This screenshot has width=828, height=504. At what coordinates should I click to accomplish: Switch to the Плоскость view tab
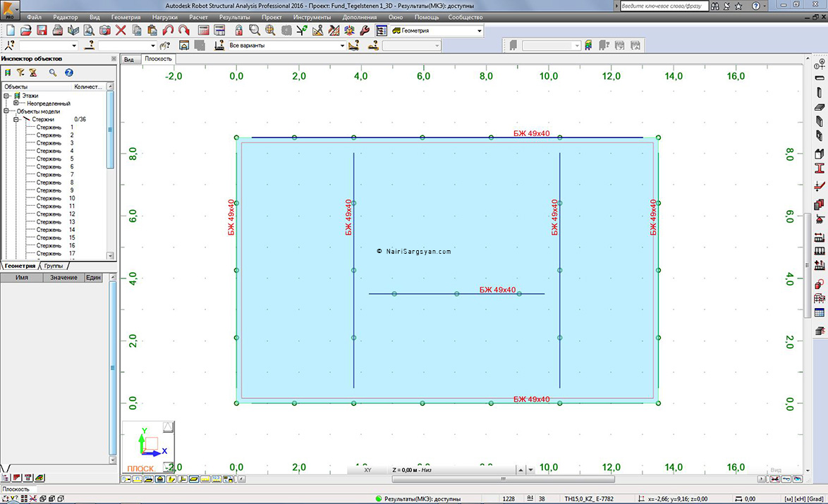159,59
